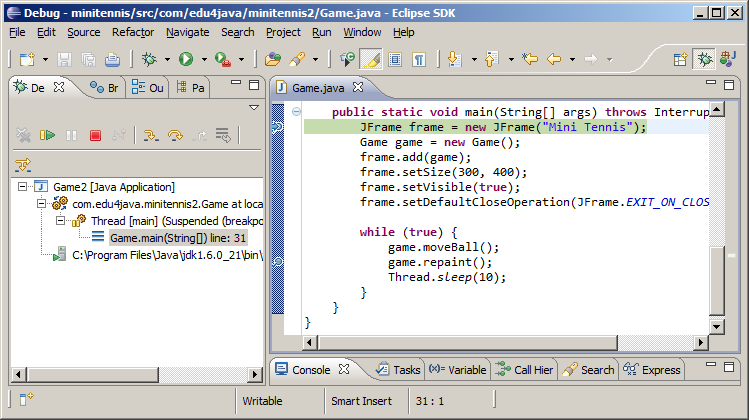Open the Run menu

click(x=321, y=32)
